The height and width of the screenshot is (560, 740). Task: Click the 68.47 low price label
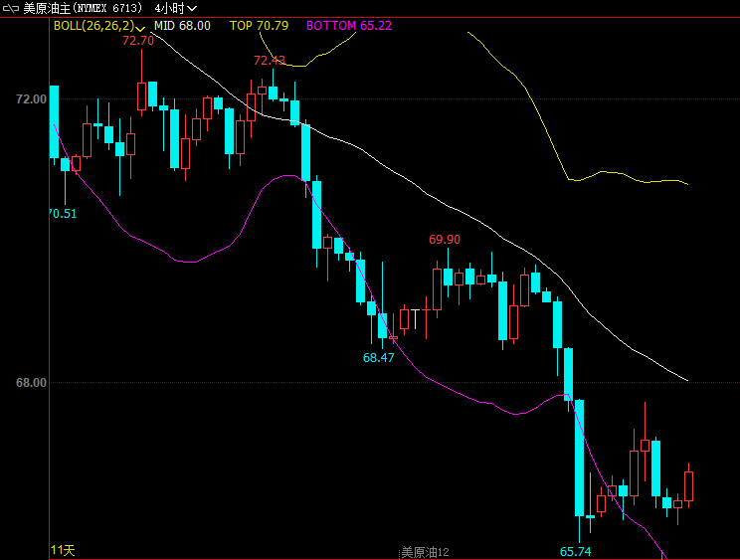click(379, 358)
